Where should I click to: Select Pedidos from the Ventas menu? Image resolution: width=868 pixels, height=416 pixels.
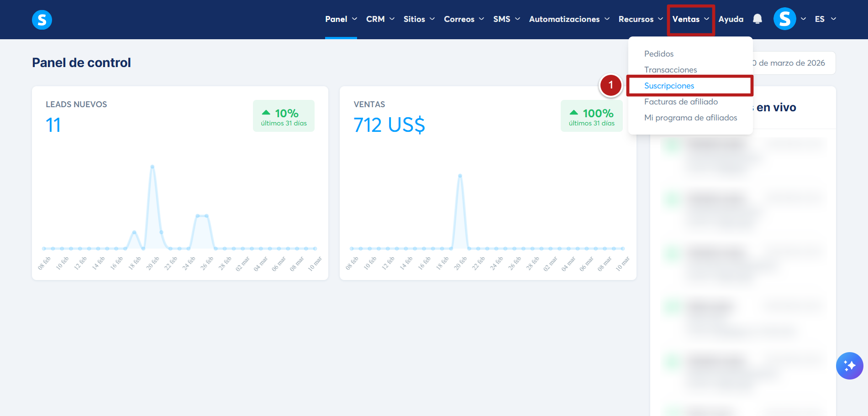pyautogui.click(x=659, y=54)
